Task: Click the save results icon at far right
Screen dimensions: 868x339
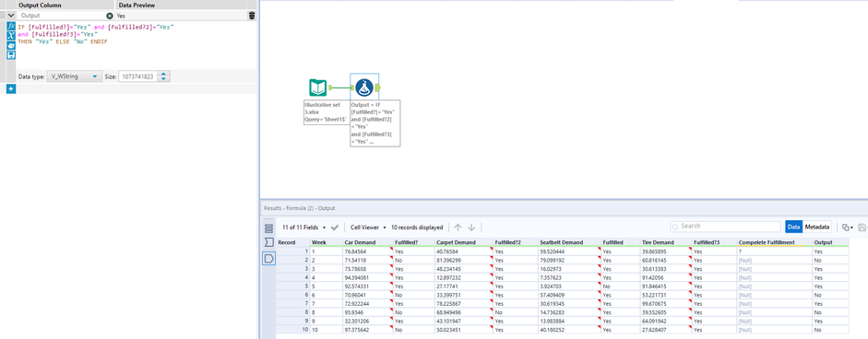Action: [862, 227]
